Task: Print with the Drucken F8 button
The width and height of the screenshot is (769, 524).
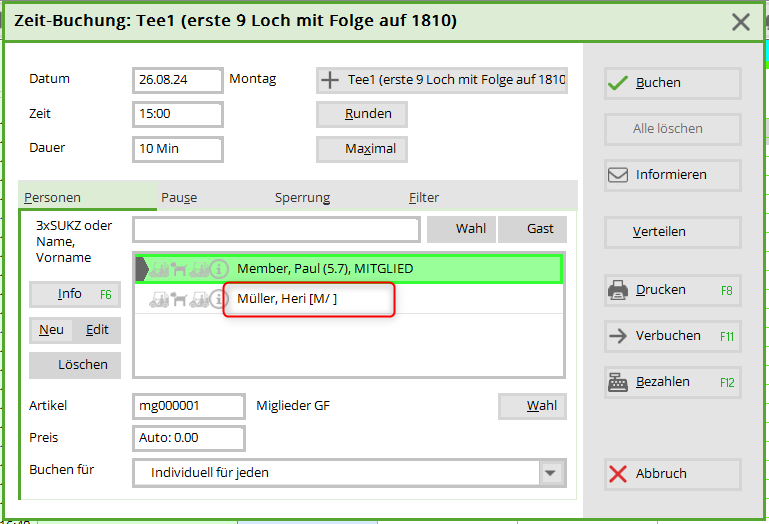Action: pos(672,290)
